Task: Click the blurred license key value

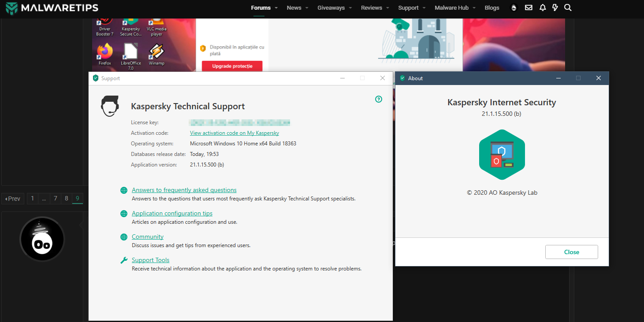Action: click(x=240, y=122)
